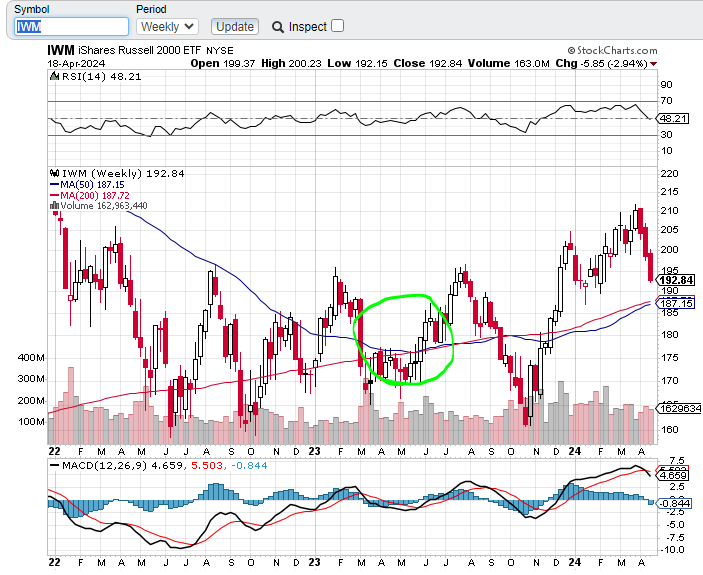Click the Volume 163.0M header value
703x575 pixels.
[x=508, y=64]
